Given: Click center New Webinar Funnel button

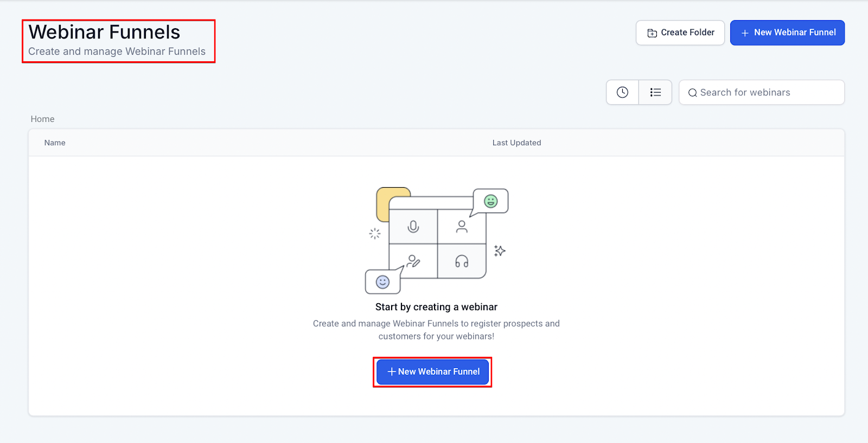Looking at the screenshot, I should click(433, 371).
